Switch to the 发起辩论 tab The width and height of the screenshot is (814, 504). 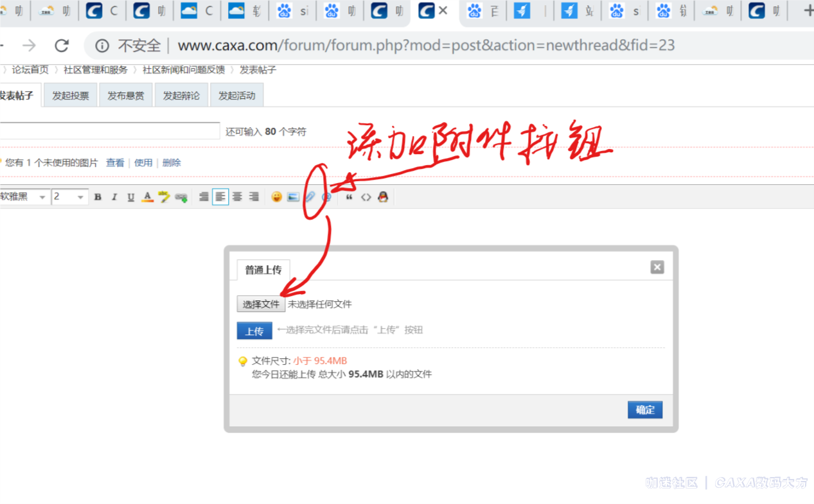coord(181,96)
